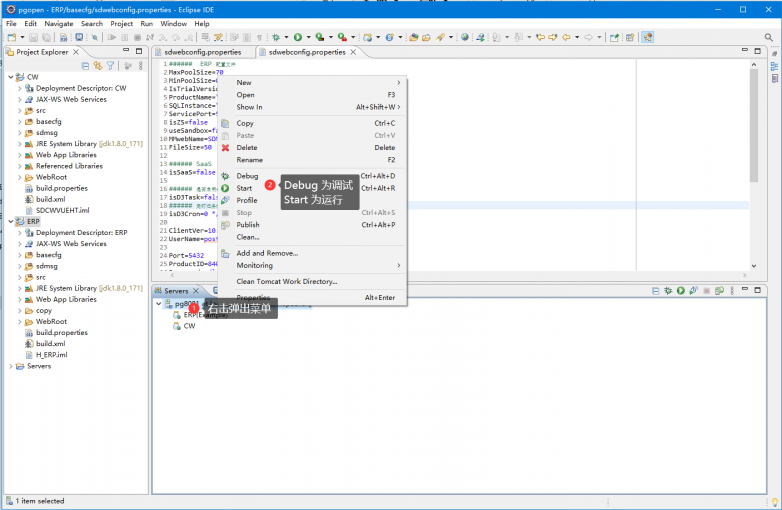Screen dimensions: 782x510
Task: Click the Save icon in the main toolbar
Action: point(35,37)
